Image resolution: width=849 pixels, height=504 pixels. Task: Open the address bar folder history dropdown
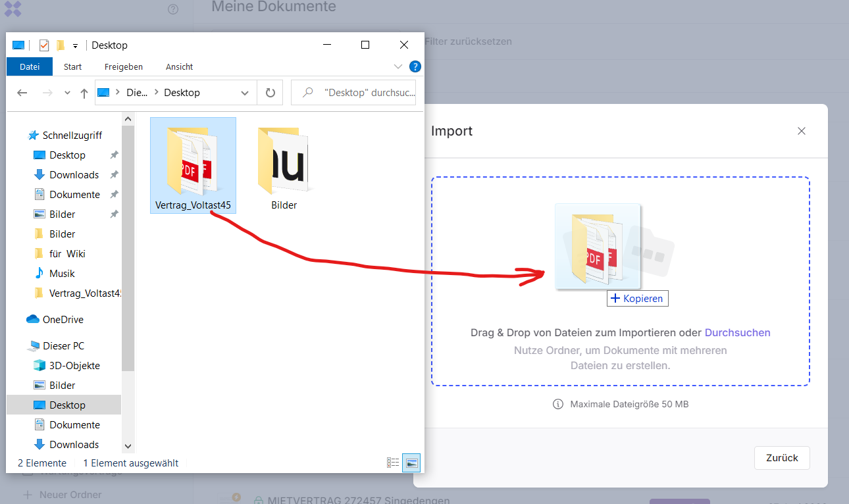point(244,92)
